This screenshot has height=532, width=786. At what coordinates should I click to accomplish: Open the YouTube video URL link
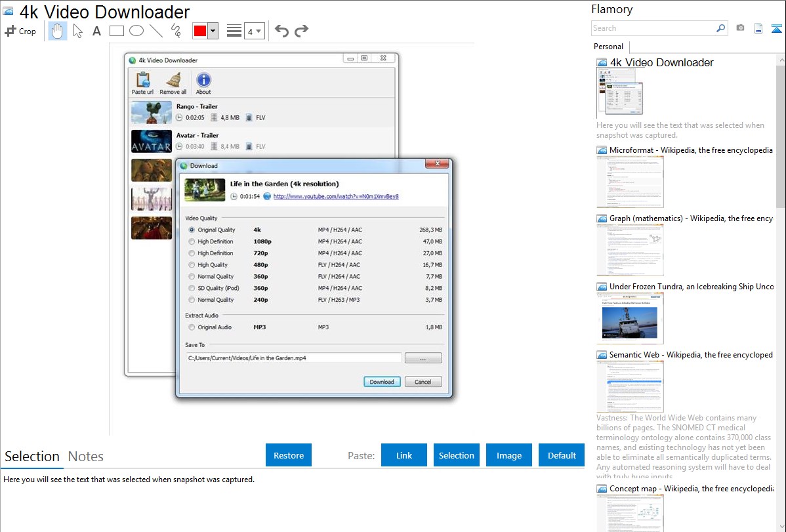pyautogui.click(x=336, y=197)
